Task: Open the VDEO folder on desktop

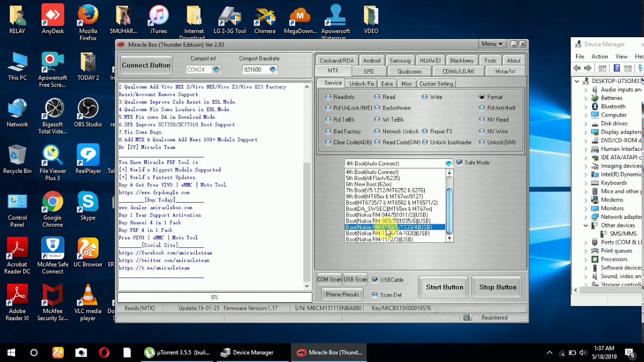Action: (371, 20)
